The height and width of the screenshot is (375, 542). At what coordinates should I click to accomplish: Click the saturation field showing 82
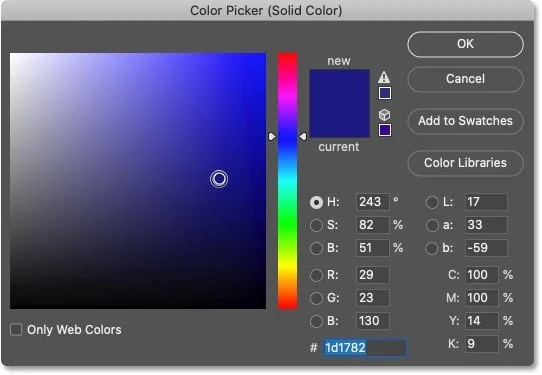click(x=373, y=225)
